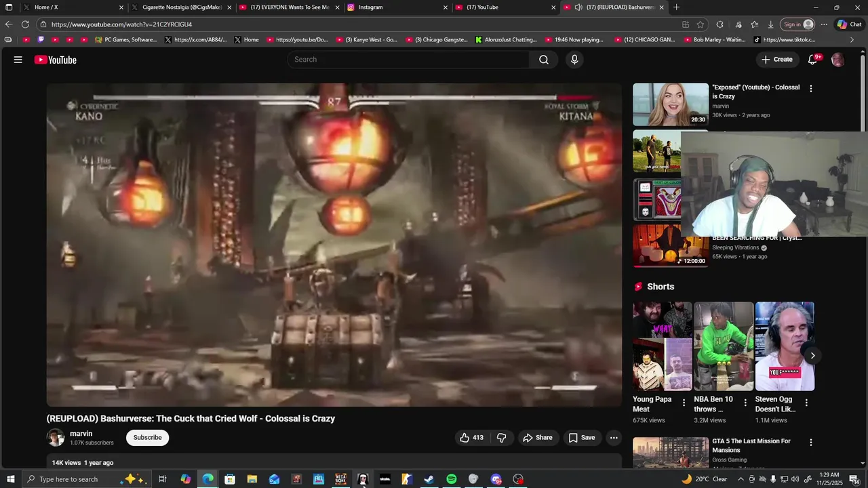868x488 pixels.
Task: Switch to EVERYONE Wants To See Me tab
Action: [x=290, y=7]
